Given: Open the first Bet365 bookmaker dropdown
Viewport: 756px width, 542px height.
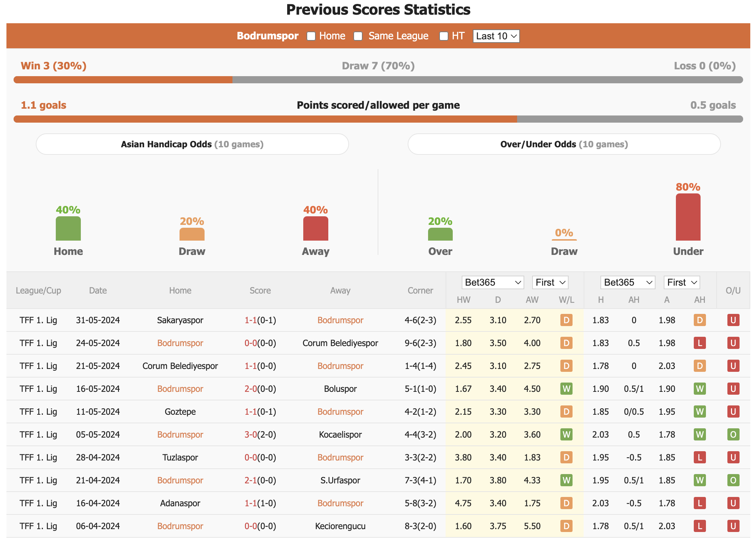Looking at the screenshot, I should click(x=492, y=282).
